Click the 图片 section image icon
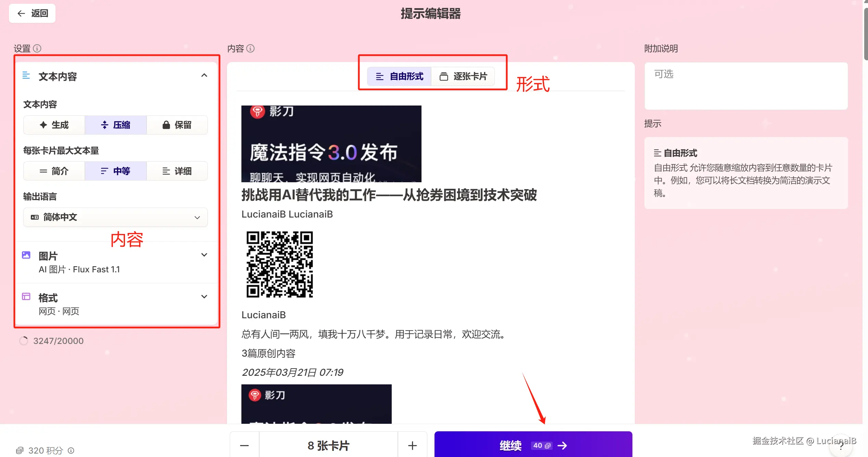The height and width of the screenshot is (457, 868). pyautogui.click(x=26, y=255)
